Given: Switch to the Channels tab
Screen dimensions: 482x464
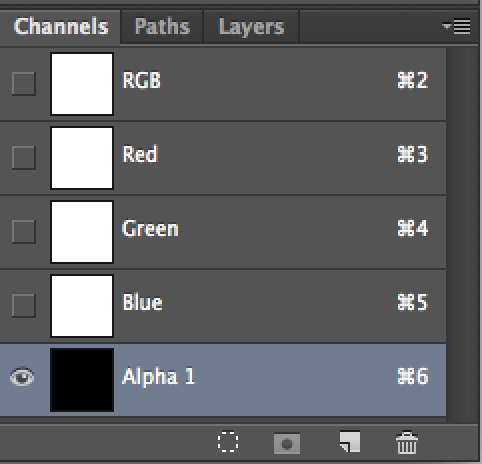Looking at the screenshot, I should coord(61,26).
